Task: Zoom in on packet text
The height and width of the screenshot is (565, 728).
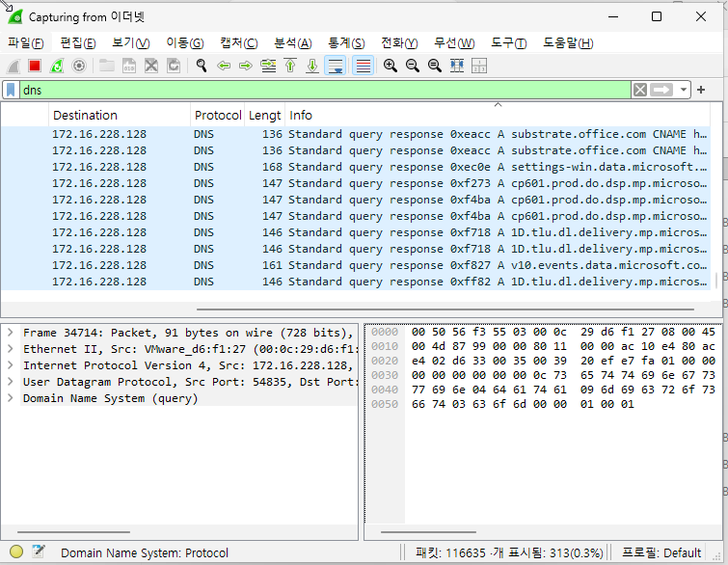Action: [390, 66]
